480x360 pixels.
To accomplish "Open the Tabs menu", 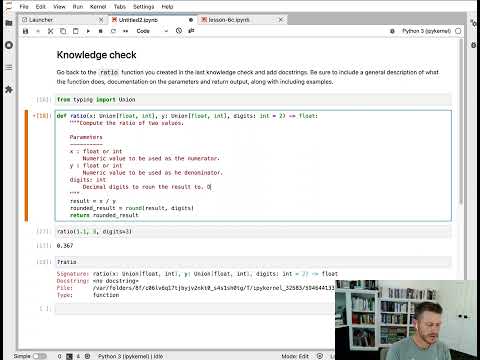I will (120, 7).
